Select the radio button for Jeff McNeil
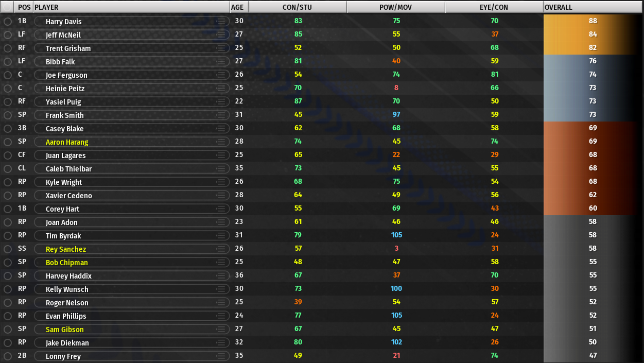The height and width of the screenshot is (363, 644). click(7, 35)
